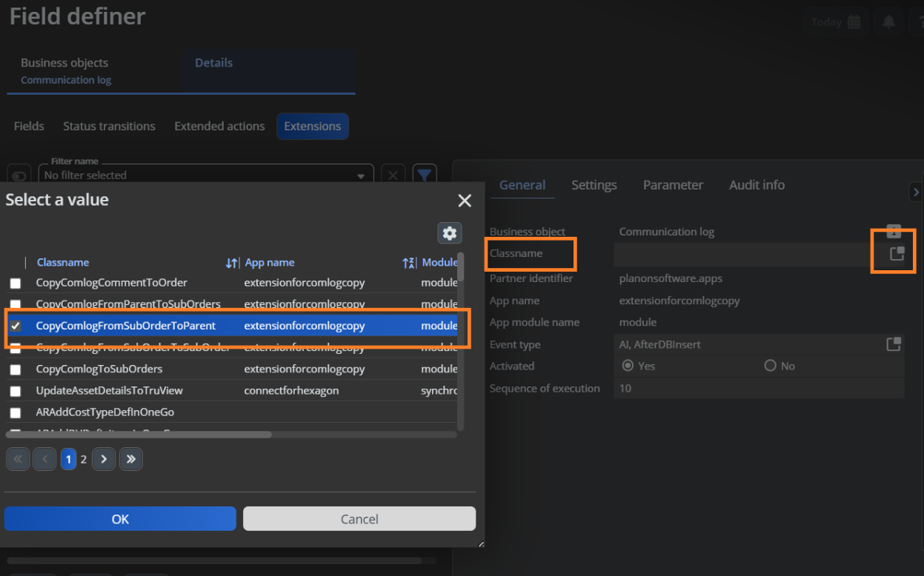Open the Parameter tab
Viewport: 924px width, 576px height.
(x=673, y=185)
